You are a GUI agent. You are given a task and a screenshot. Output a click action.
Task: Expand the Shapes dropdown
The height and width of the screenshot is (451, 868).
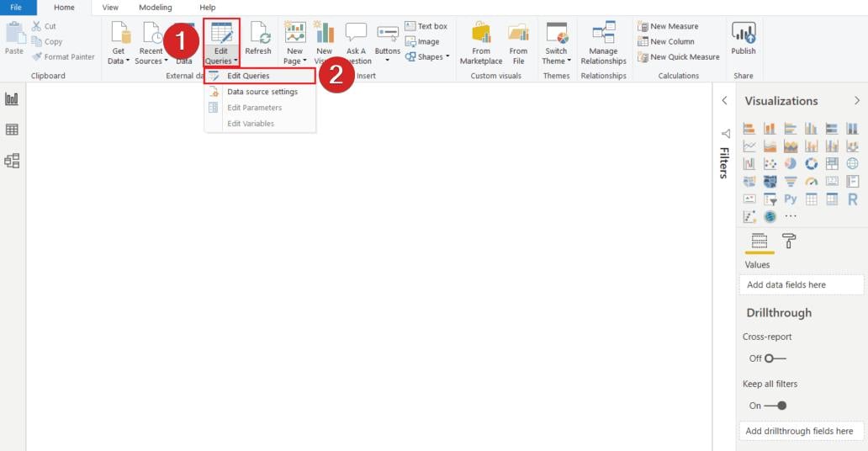(426, 56)
